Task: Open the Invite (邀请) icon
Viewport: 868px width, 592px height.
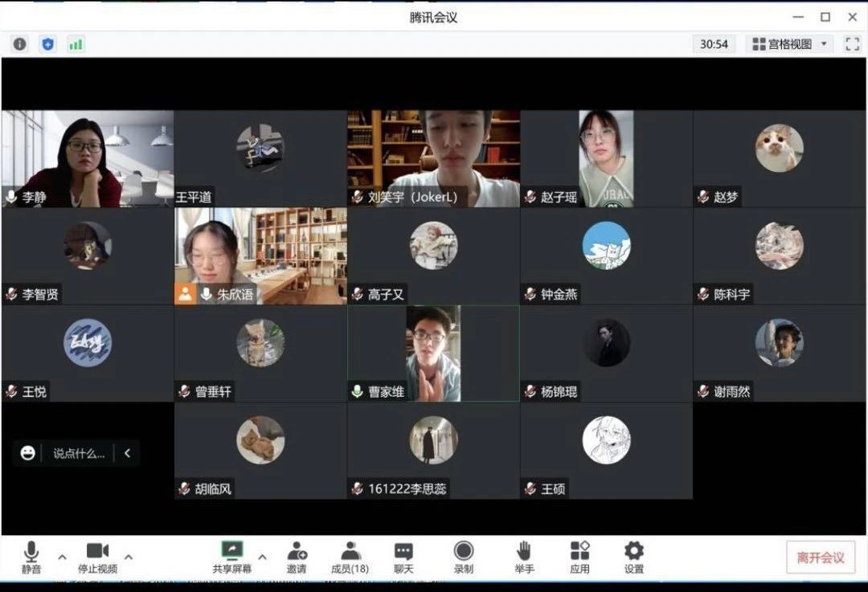Action: tap(297, 557)
